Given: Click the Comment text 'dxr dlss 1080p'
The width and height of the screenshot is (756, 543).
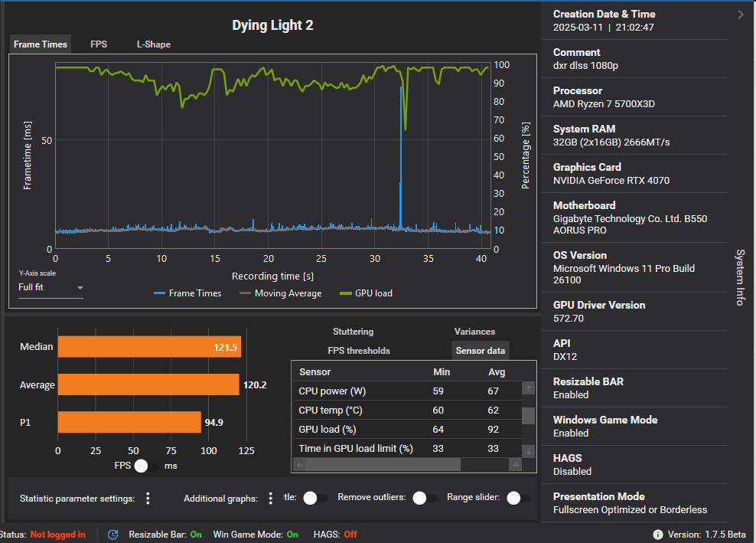Looking at the screenshot, I should (x=585, y=66).
